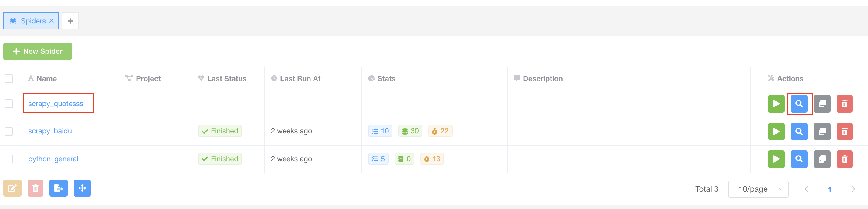
Task: Click the New Spider button
Action: pos(37,51)
